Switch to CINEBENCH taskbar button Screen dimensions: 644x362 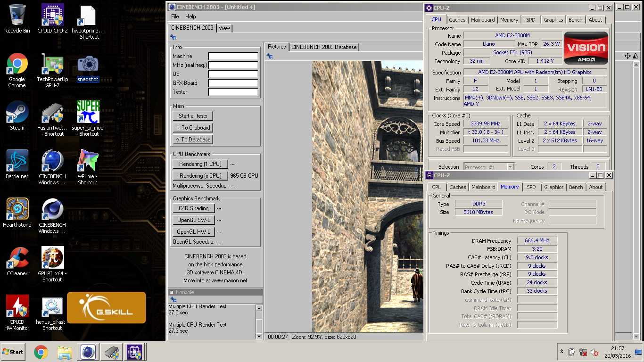88,352
